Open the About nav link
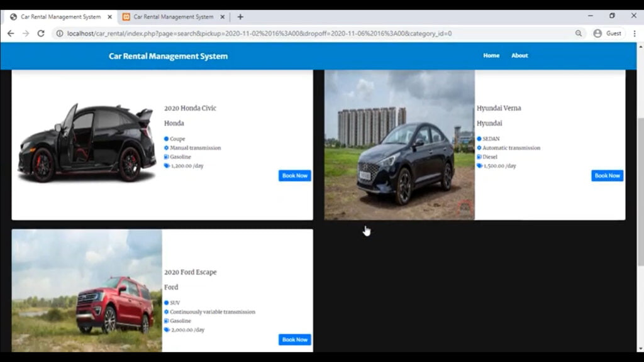Viewport: 644px width, 362px height. point(519,55)
